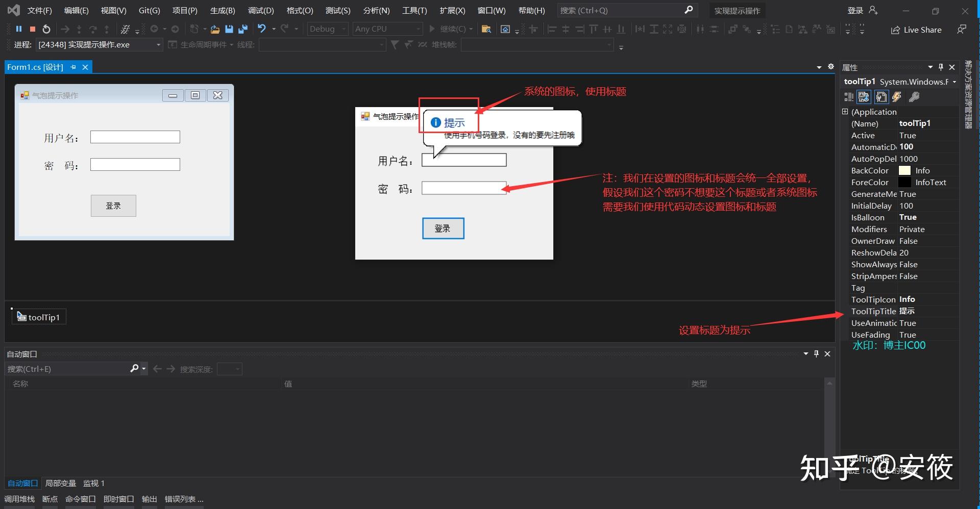
Task: Open file using the folder toolbar icon
Action: pyautogui.click(x=215, y=29)
